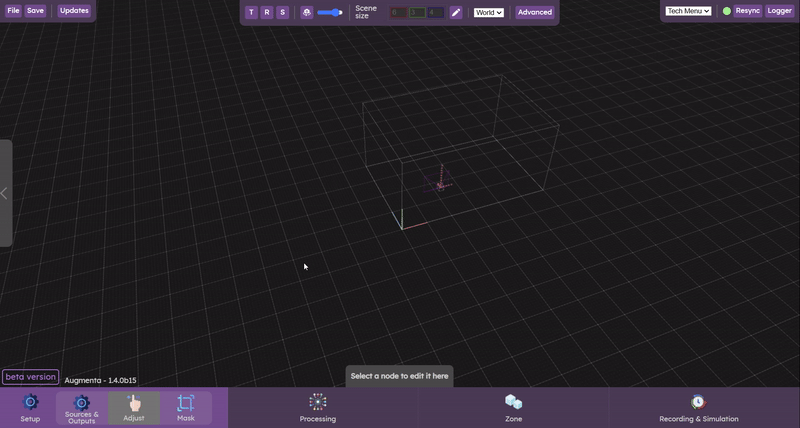Adjust the blue slider in top toolbar

pos(330,12)
